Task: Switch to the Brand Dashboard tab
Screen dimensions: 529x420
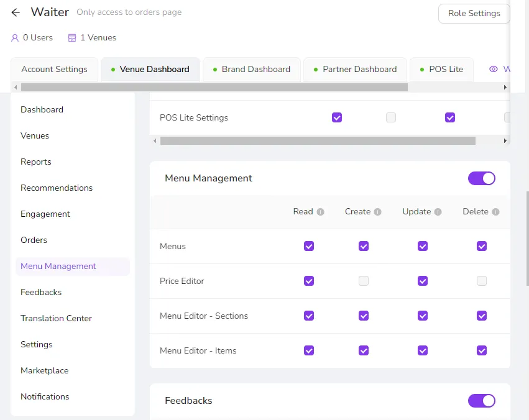Action: pyautogui.click(x=252, y=70)
